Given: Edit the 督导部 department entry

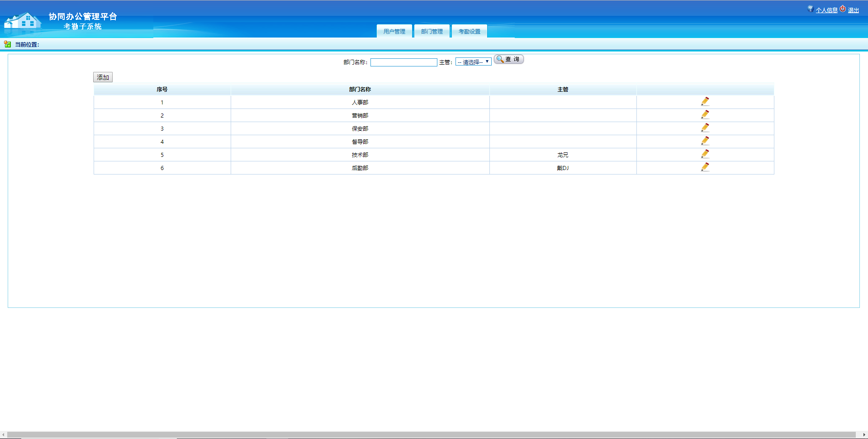Looking at the screenshot, I should 705,141.
